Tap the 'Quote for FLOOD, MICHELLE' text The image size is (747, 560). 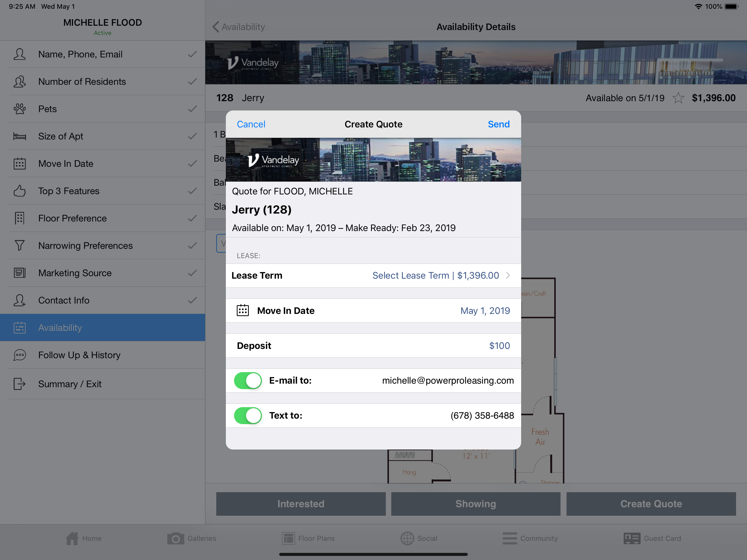point(292,191)
